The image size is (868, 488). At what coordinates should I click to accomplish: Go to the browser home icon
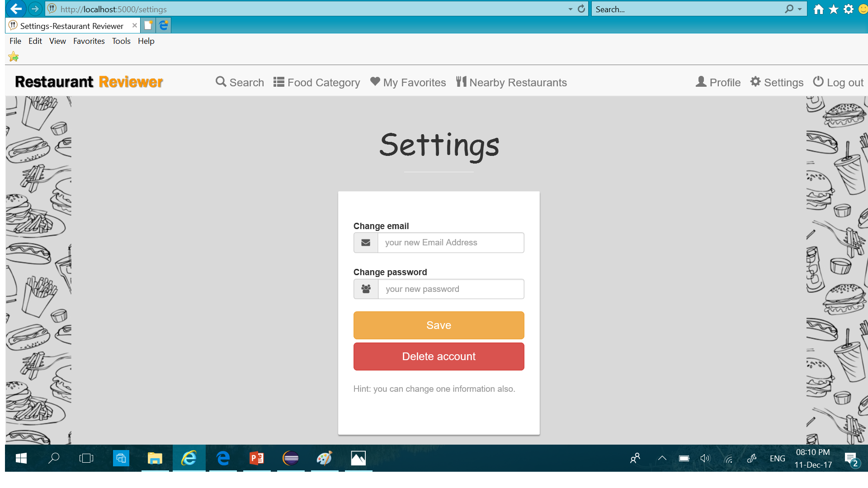click(x=818, y=9)
